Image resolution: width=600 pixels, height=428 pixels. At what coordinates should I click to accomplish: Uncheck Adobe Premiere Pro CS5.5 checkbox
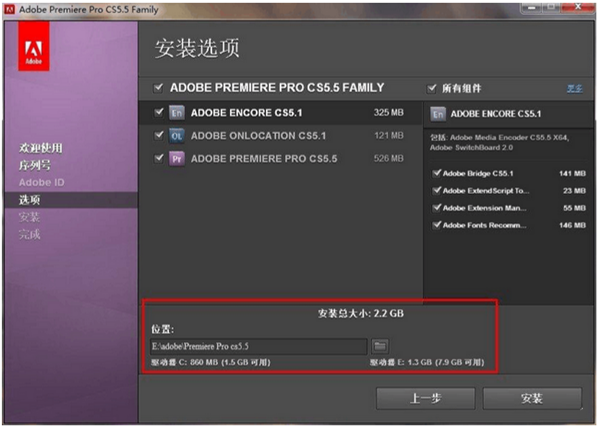[x=158, y=158]
